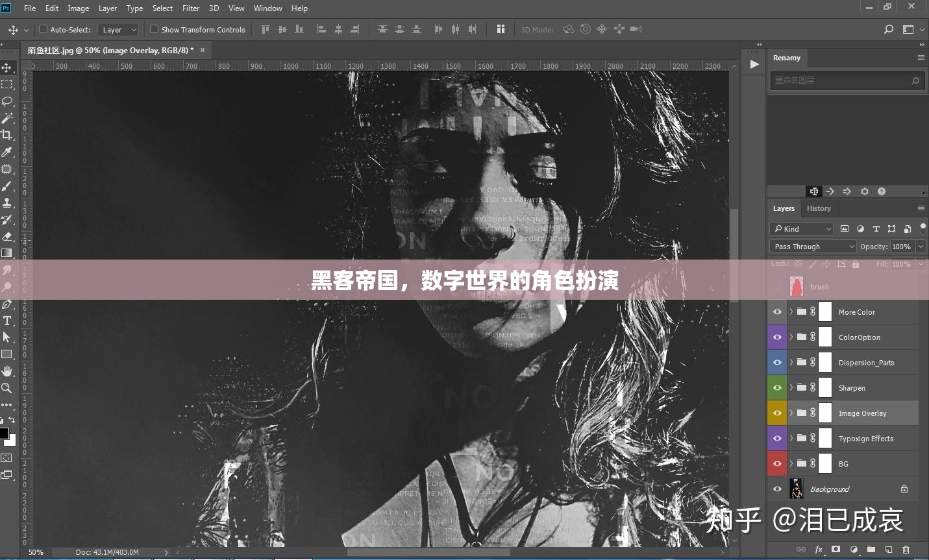
Task: Open the Layer menu
Action: [108, 8]
